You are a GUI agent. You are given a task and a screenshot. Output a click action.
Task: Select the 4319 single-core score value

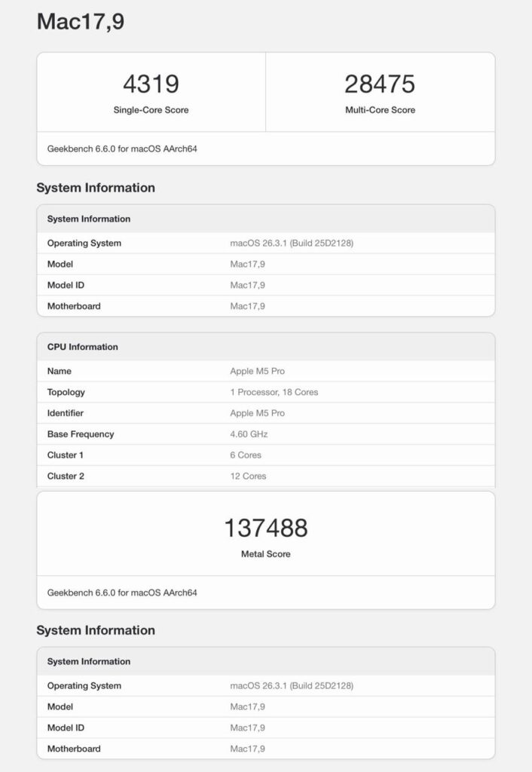pos(151,84)
